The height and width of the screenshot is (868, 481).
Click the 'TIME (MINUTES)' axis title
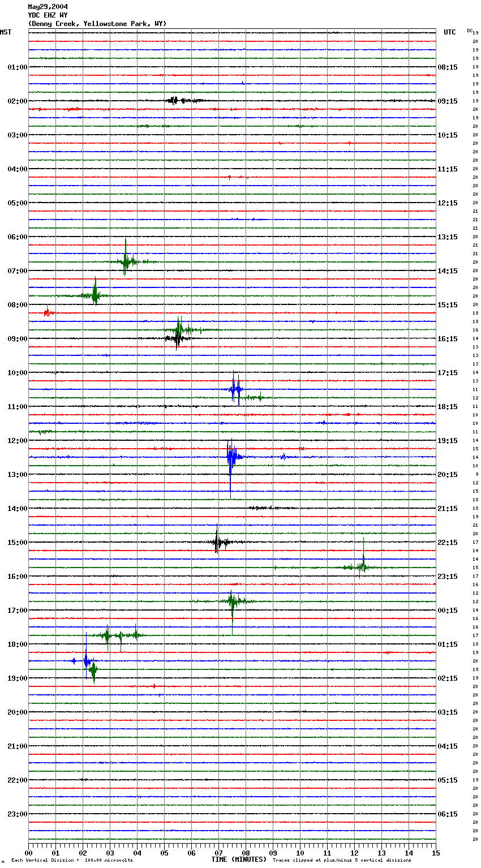[x=239, y=860]
